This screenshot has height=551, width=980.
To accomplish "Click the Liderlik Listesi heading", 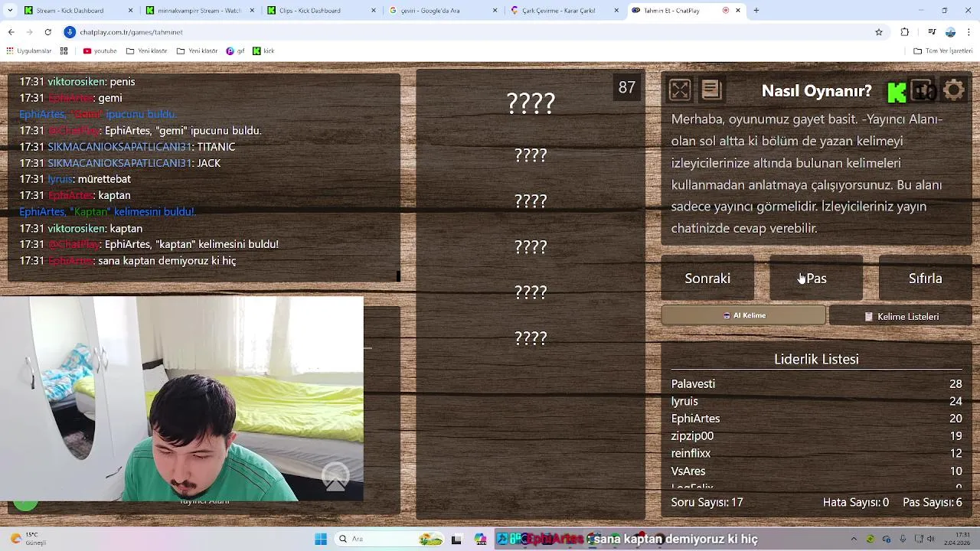I will point(816,359).
